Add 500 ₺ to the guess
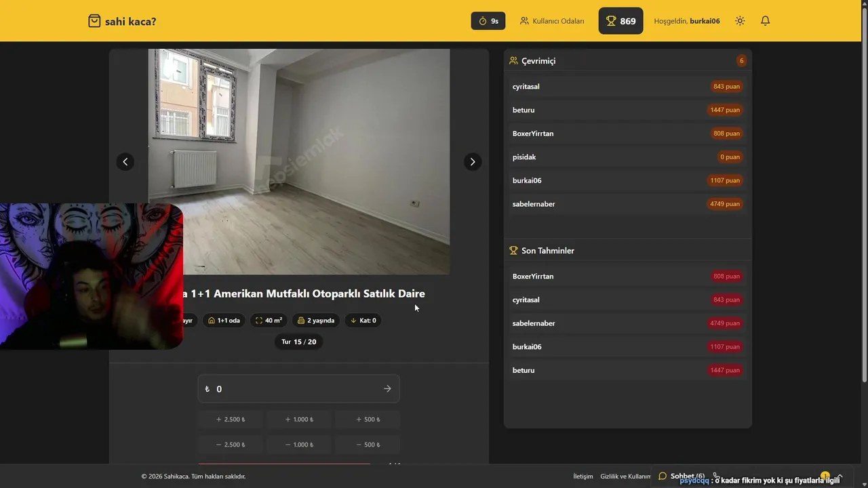 click(368, 420)
